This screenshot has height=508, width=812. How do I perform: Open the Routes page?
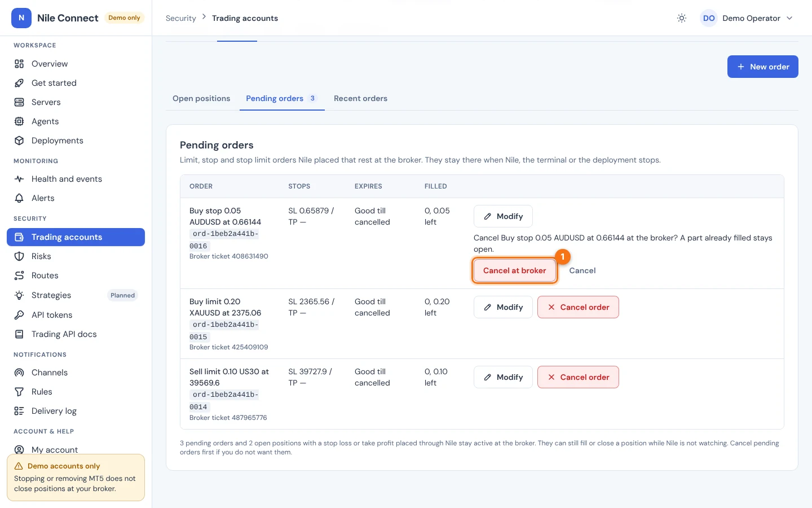pyautogui.click(x=76, y=275)
